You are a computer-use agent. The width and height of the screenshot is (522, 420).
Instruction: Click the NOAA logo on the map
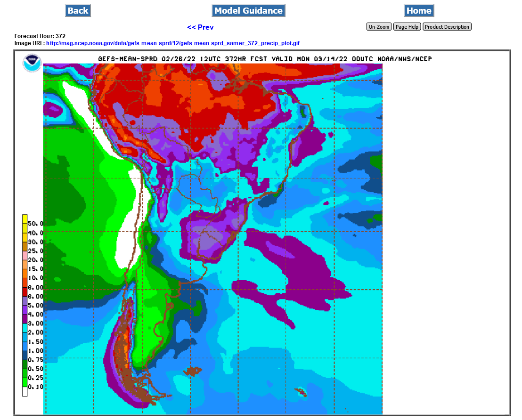(x=32, y=63)
